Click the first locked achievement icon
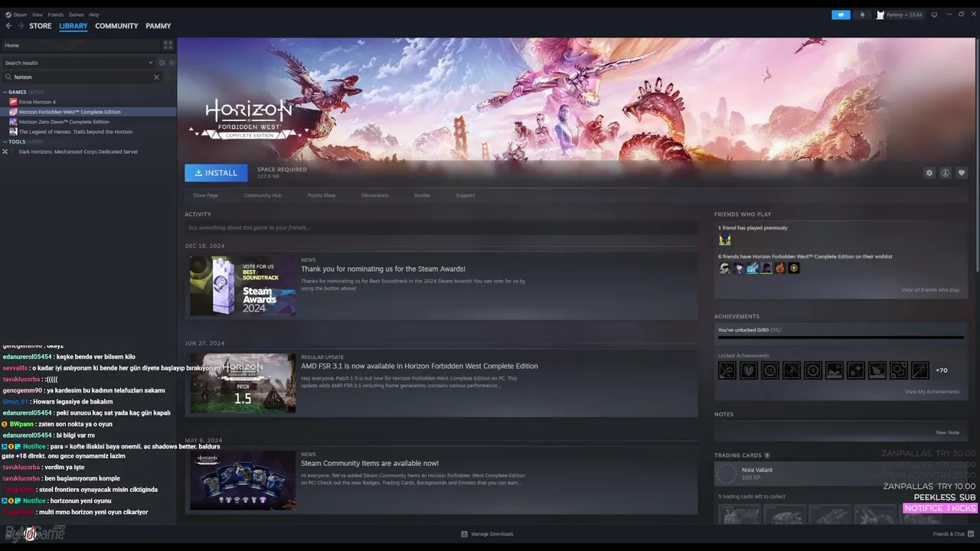Screen dimensions: 980x551 point(727,370)
